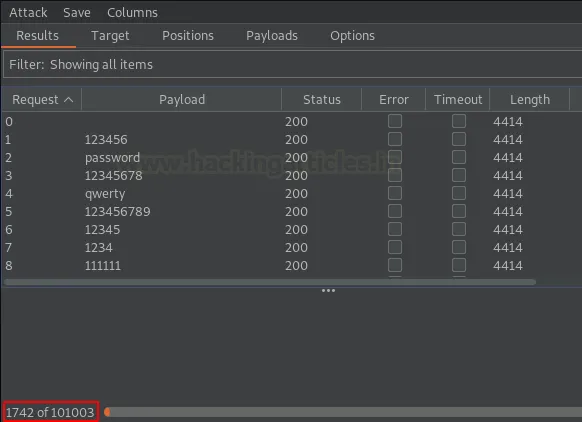The width and height of the screenshot is (582, 422).
Task: Toggle Error checkbox for payload password
Action: pos(395,157)
